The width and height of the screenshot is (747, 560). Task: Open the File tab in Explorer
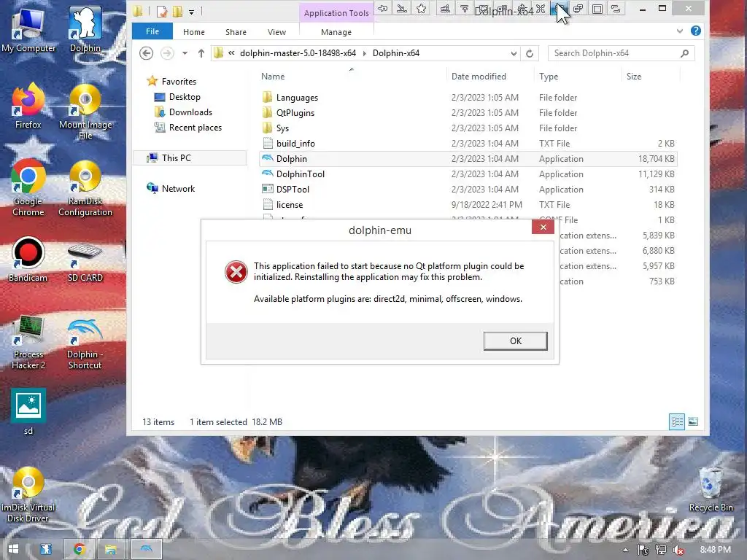[152, 31]
